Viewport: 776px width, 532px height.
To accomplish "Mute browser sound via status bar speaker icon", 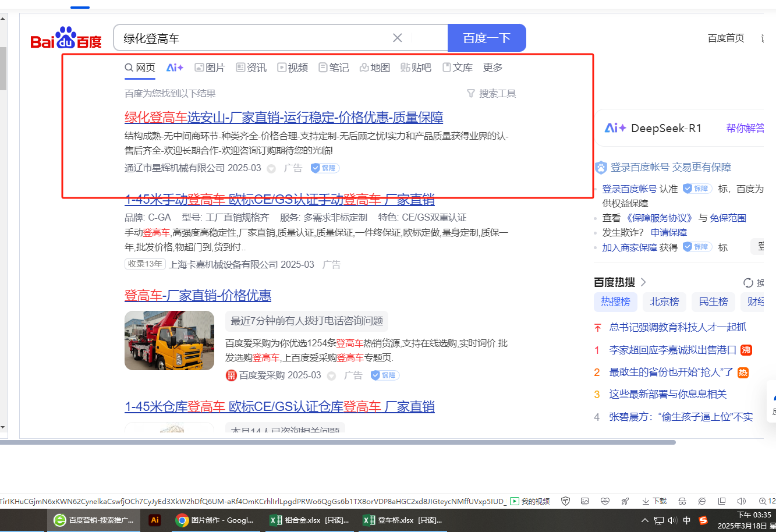I will click(x=741, y=501).
